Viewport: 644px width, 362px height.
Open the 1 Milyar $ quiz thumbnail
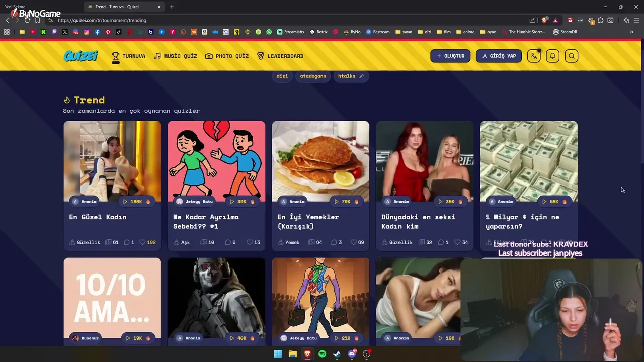[x=529, y=161]
